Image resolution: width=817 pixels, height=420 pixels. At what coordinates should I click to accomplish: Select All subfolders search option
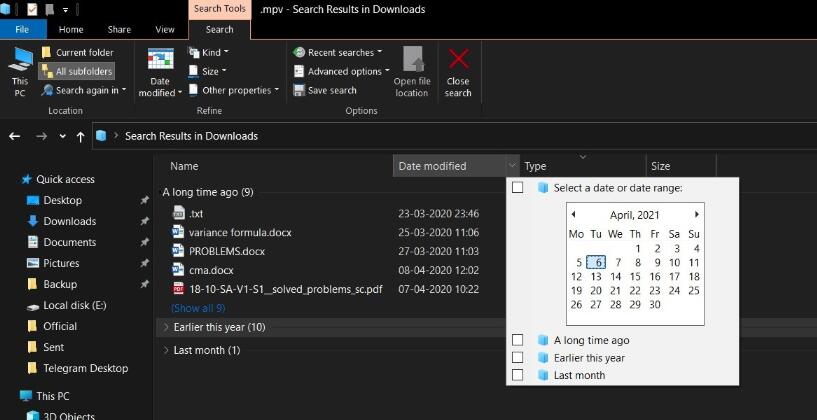pos(77,71)
